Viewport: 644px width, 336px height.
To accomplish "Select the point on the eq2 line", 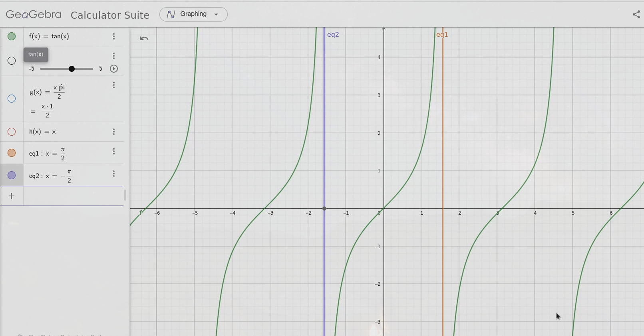I will [324, 209].
